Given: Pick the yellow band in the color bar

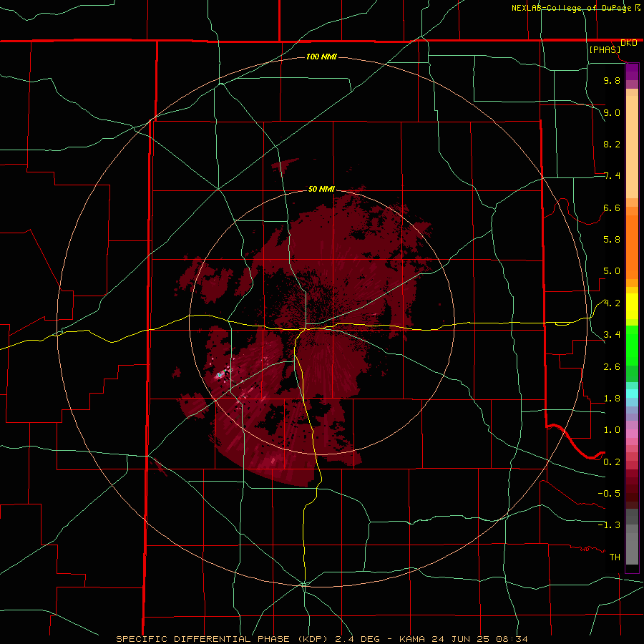Looking at the screenshot, I should 632,306.
